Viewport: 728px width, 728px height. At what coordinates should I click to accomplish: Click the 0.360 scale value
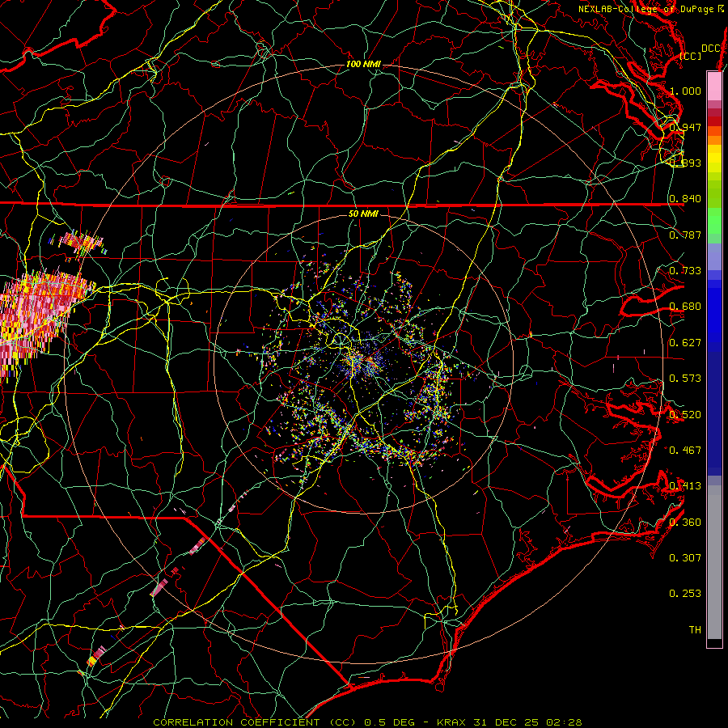point(685,523)
